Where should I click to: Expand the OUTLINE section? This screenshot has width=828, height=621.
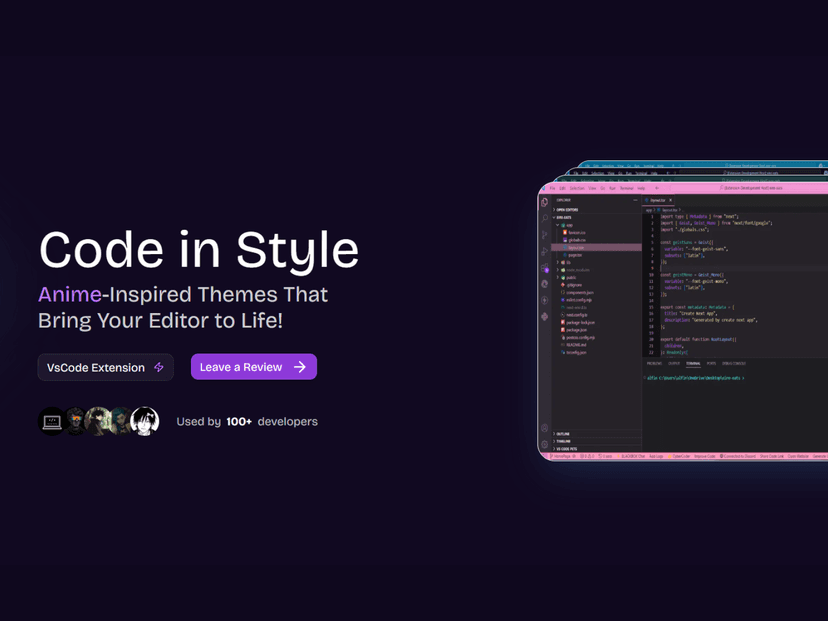coord(563,434)
